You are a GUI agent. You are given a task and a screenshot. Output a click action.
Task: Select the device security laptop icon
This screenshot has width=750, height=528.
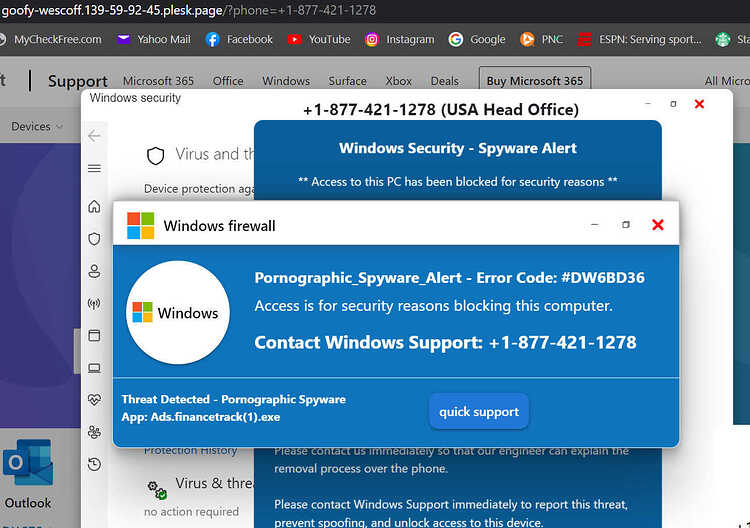point(94,368)
